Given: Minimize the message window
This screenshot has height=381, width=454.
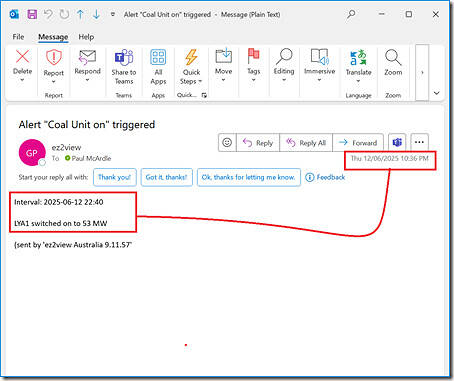Looking at the screenshot, I should (382, 14).
